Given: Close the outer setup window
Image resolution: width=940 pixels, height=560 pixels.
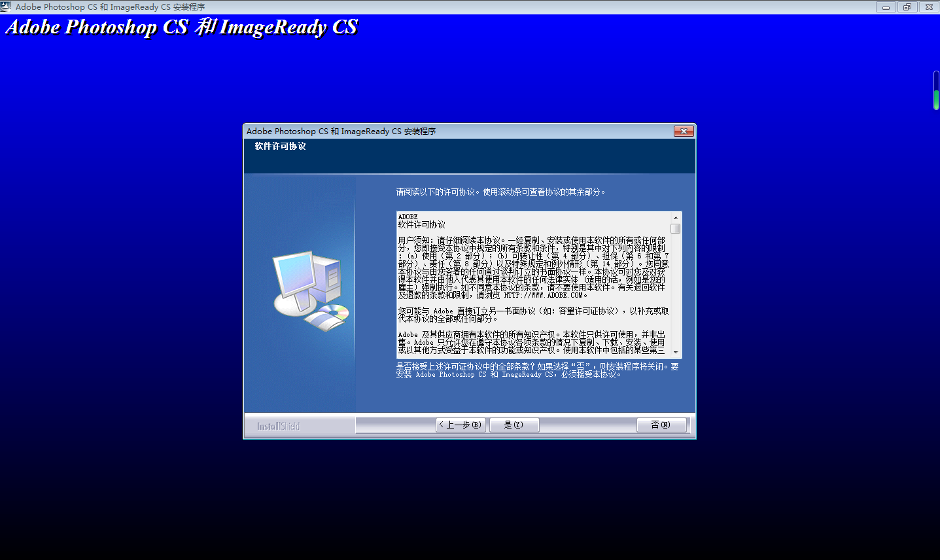Looking at the screenshot, I should coord(928,7).
